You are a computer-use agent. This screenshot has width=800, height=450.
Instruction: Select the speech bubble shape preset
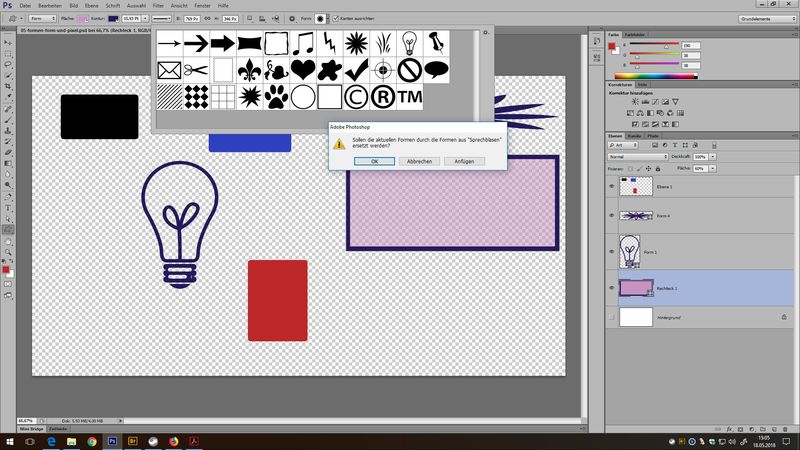(x=437, y=70)
